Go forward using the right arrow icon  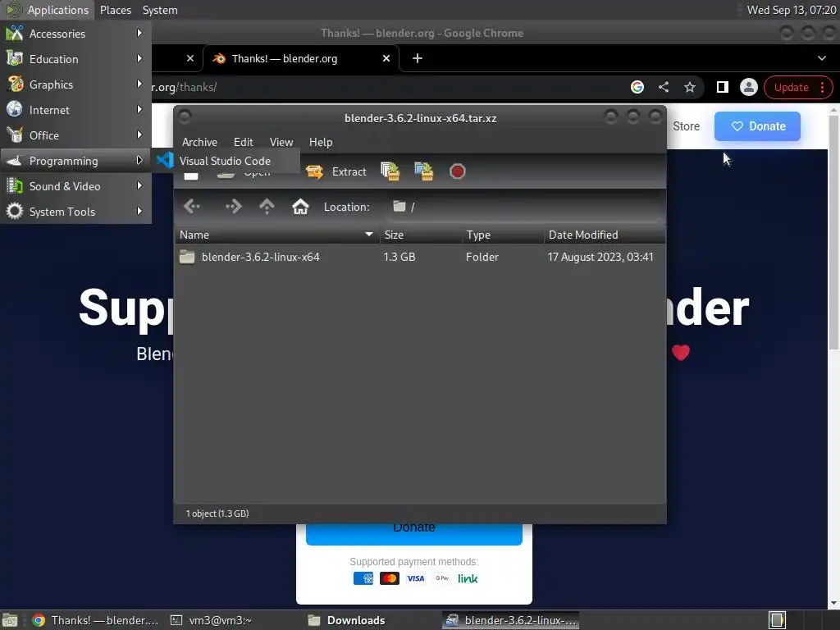click(233, 206)
